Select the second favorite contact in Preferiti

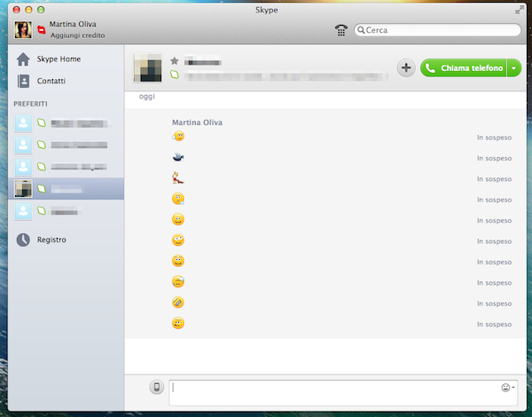66,145
